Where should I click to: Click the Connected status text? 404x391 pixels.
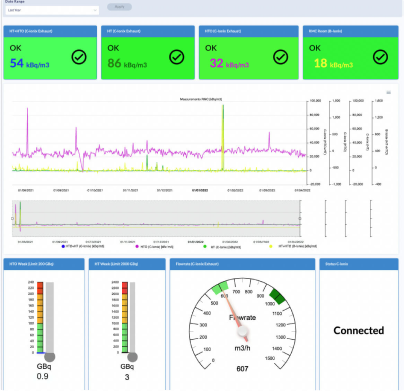(359, 330)
